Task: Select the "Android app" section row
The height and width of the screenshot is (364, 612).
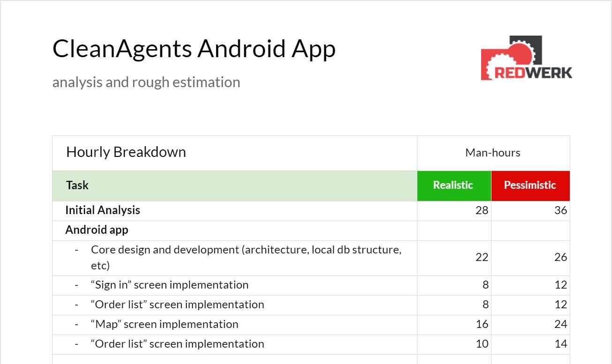Action: [97, 230]
